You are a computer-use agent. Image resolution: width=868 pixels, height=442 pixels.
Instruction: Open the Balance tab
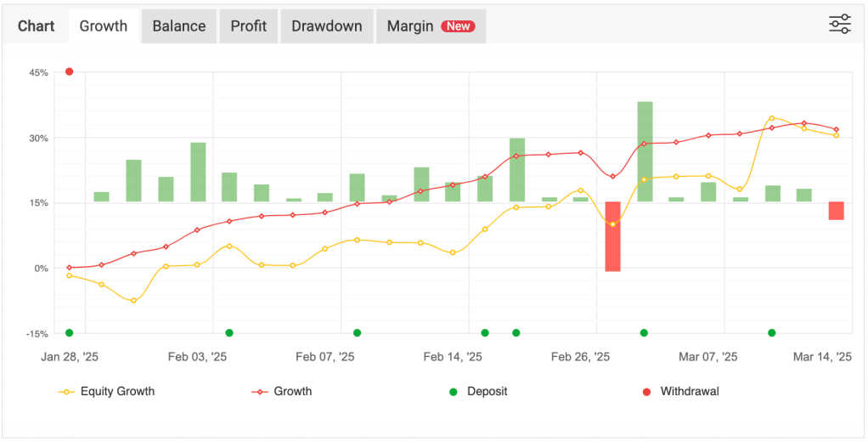(x=178, y=26)
